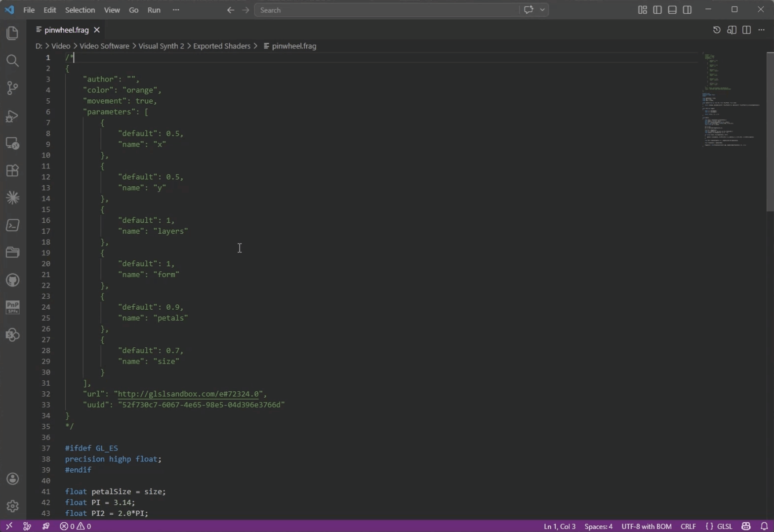This screenshot has height=532, width=774.
Task: Click the Copilot status icon in status bar
Action: pos(746,526)
